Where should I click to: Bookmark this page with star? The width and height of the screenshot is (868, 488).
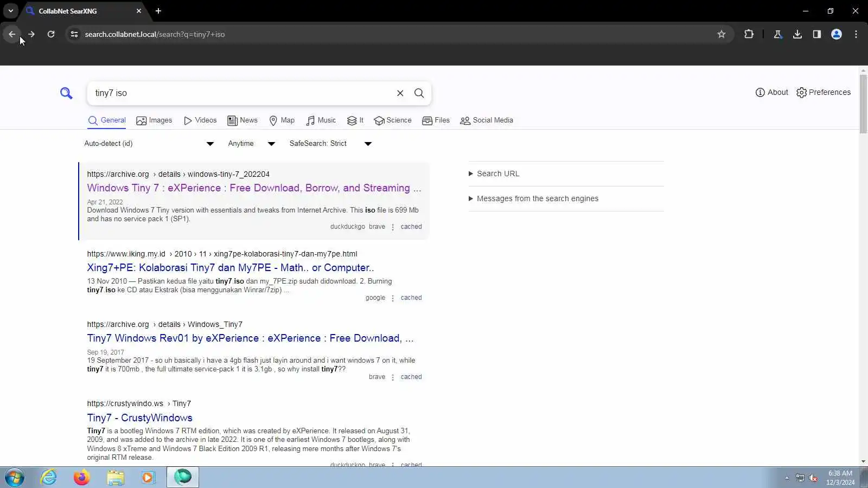click(x=722, y=34)
